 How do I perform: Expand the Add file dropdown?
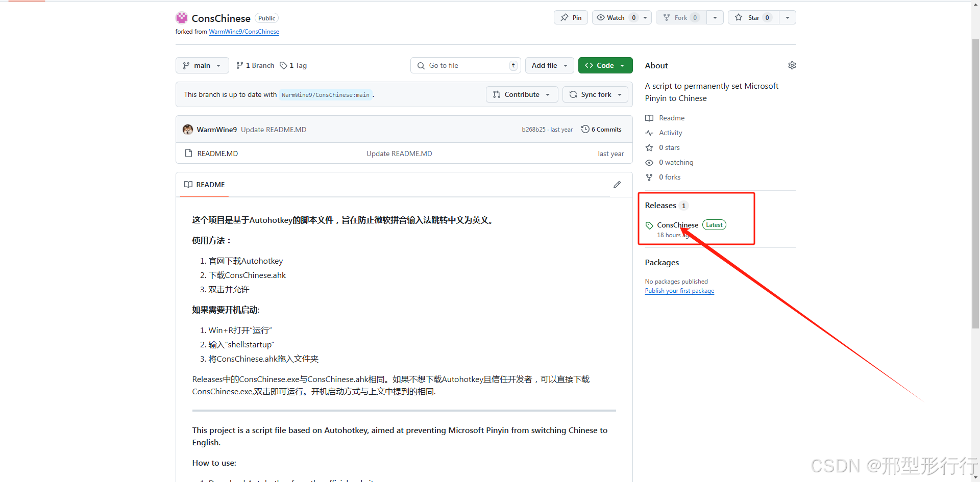[550, 65]
